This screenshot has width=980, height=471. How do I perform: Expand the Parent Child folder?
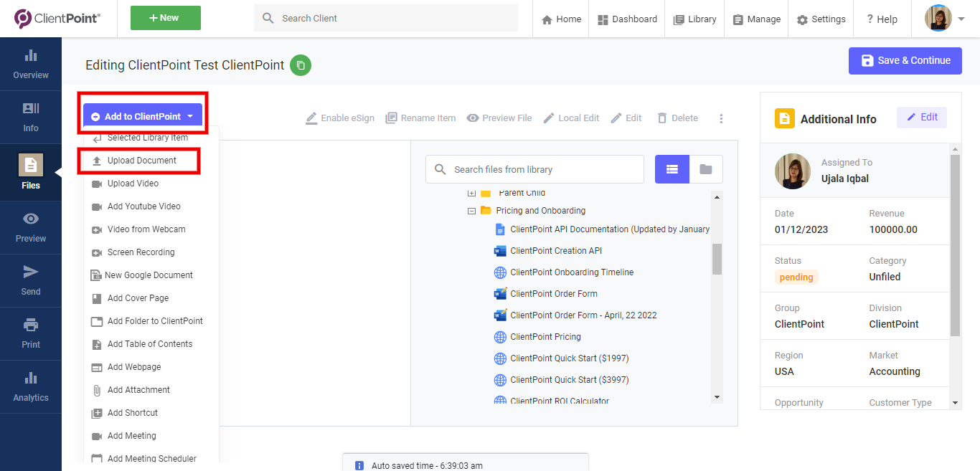click(x=471, y=194)
